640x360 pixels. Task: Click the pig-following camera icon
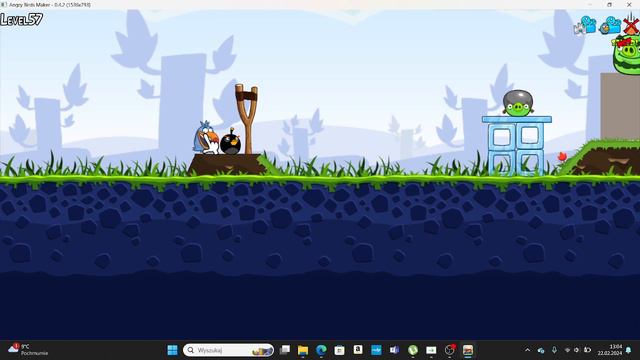coord(585,25)
